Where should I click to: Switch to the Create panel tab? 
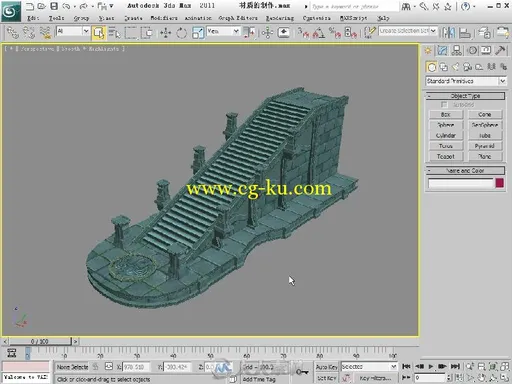click(x=428, y=51)
